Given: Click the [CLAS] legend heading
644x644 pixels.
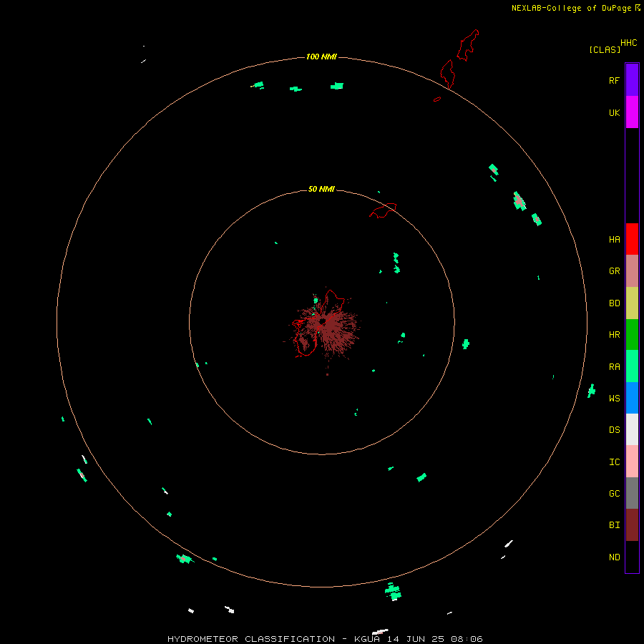Looking at the screenshot, I should tap(605, 49).
